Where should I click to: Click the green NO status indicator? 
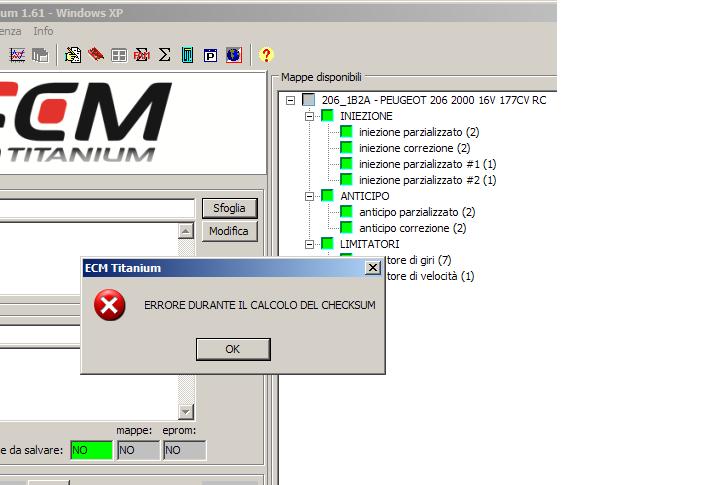(91, 450)
